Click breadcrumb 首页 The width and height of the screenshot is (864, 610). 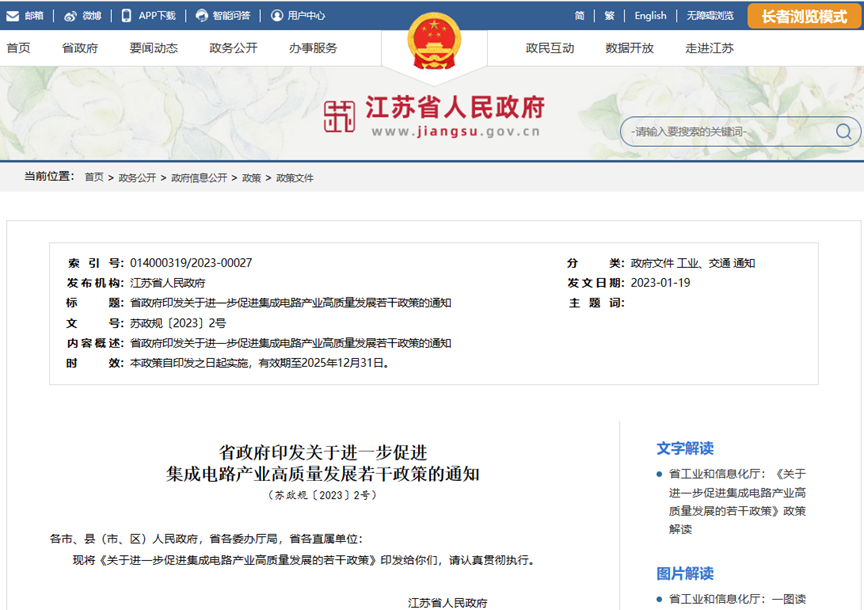point(94,177)
